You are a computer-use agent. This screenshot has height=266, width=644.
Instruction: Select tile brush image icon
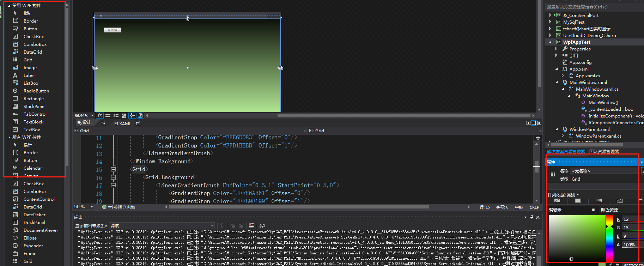tap(619, 200)
